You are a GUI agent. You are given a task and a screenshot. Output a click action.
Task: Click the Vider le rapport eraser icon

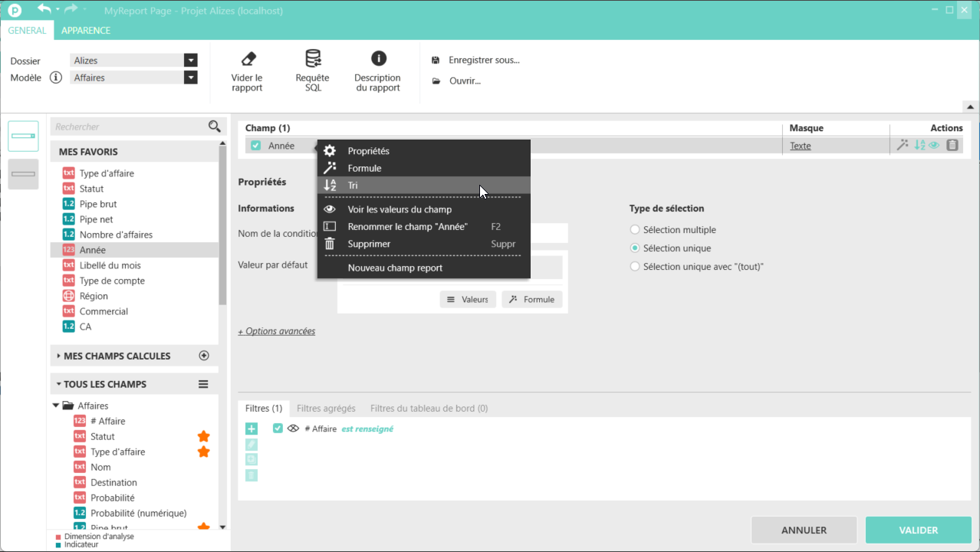coord(247,60)
